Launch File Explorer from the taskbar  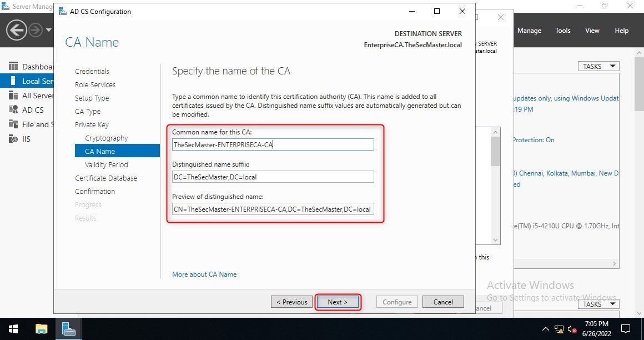[x=41, y=329]
